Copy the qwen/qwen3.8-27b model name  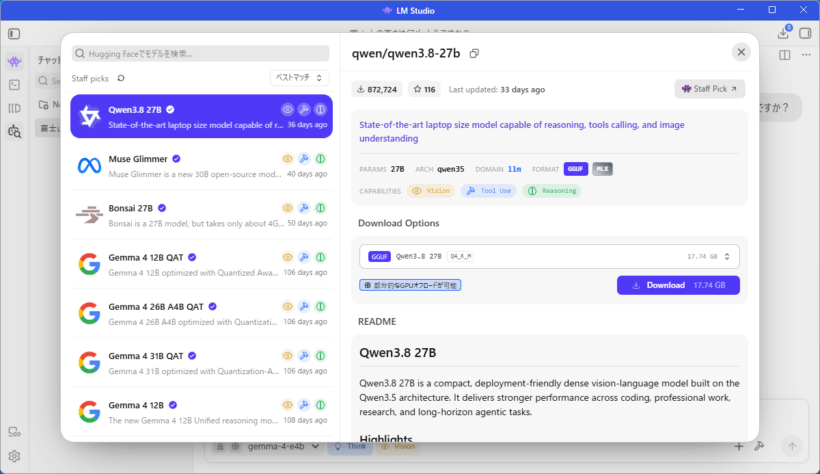coord(474,53)
